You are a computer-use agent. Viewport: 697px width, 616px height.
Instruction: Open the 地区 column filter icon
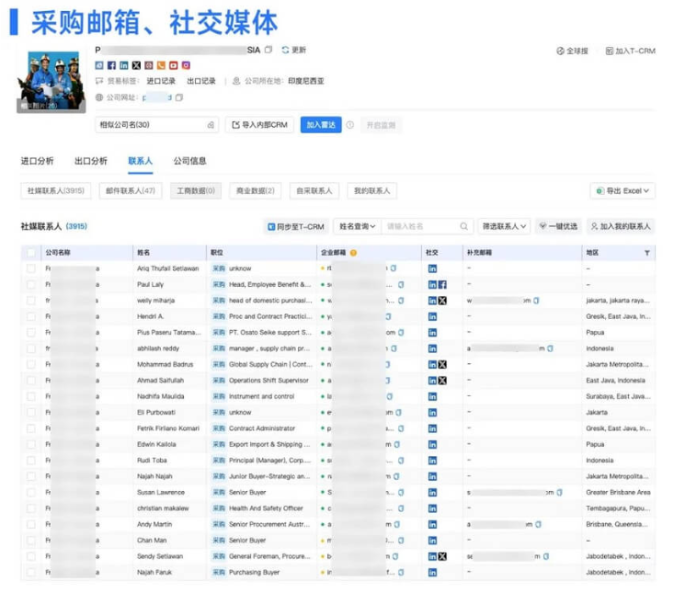[646, 253]
